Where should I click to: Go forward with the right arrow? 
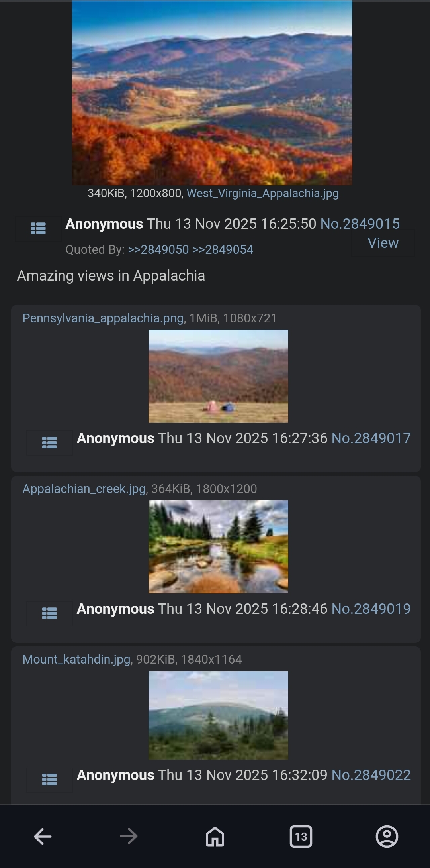129,836
